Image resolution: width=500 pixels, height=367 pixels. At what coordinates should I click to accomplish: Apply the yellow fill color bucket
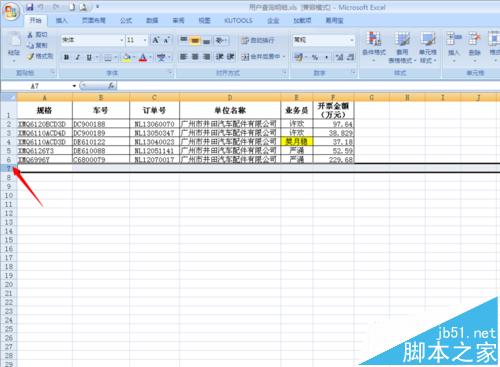(126, 58)
